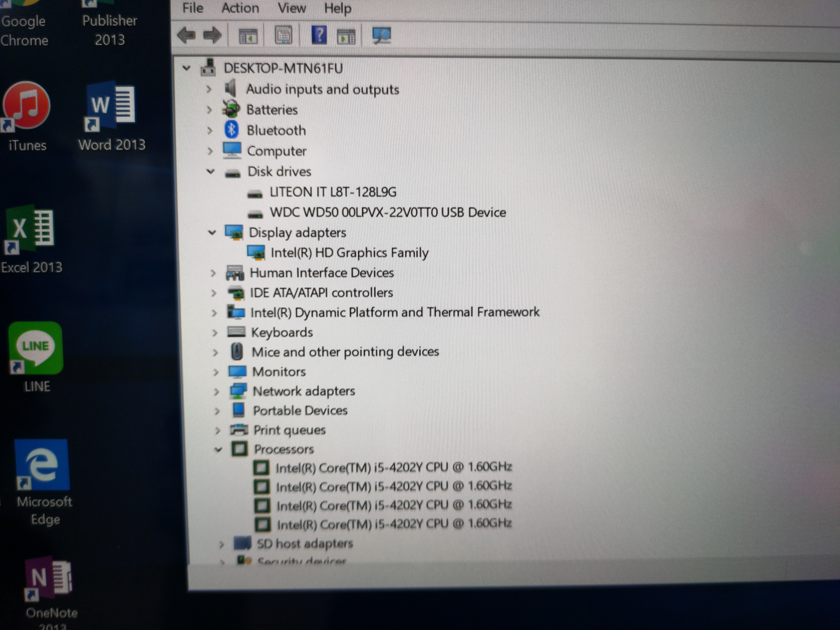This screenshot has height=630, width=840.
Task: Click the Back arrow toolbar icon
Action: 187,35
